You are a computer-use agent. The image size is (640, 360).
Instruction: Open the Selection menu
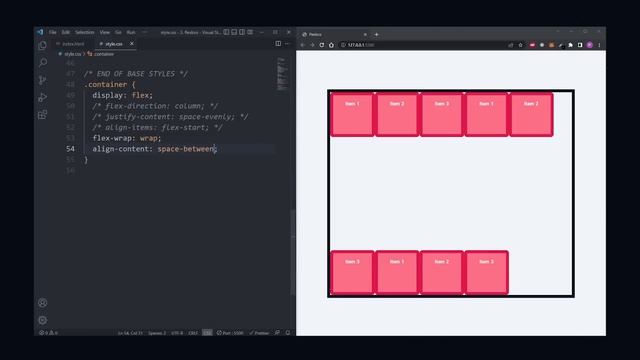click(84, 32)
